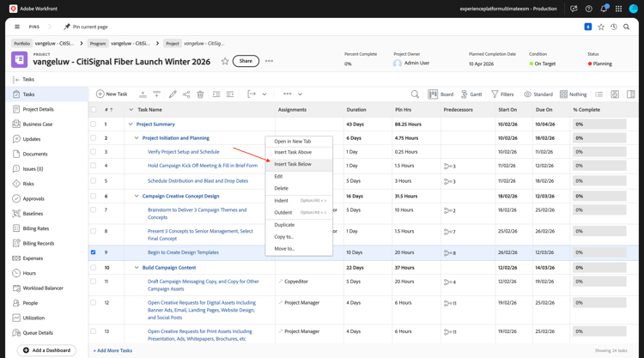Click the pencil Edit icon in toolbar

point(173,94)
